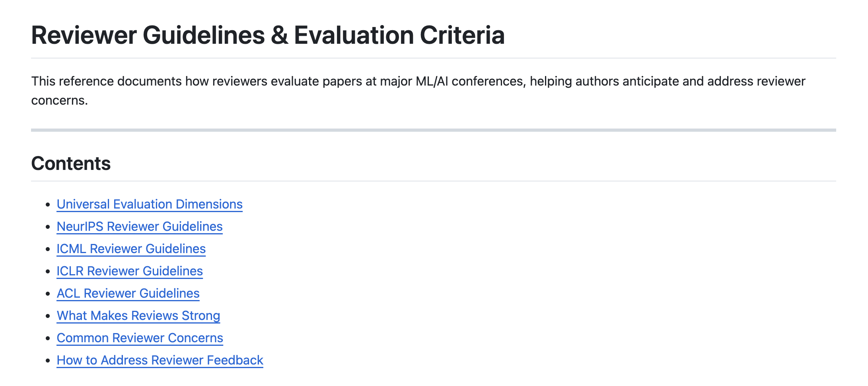
Task: Click the introductory paragraph about ML/AI conferences
Action: click(x=418, y=82)
